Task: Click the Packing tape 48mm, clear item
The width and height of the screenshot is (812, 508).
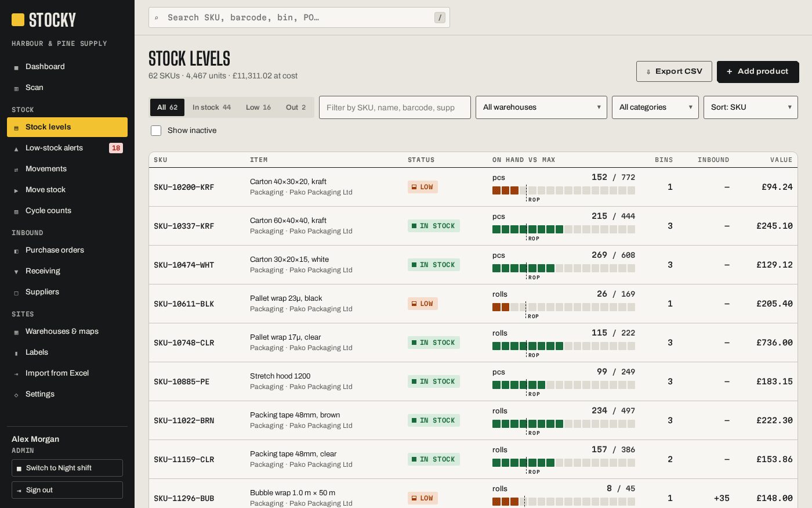Action: (x=293, y=454)
